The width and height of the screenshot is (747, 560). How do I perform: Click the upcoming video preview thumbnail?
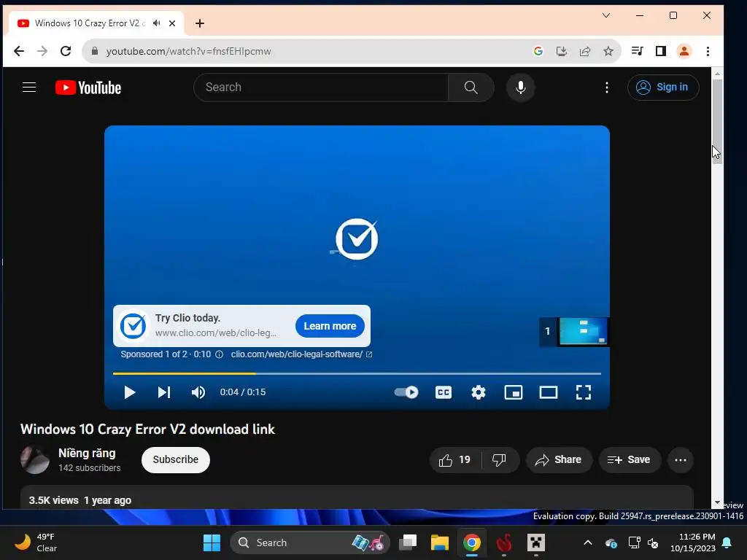pos(583,332)
